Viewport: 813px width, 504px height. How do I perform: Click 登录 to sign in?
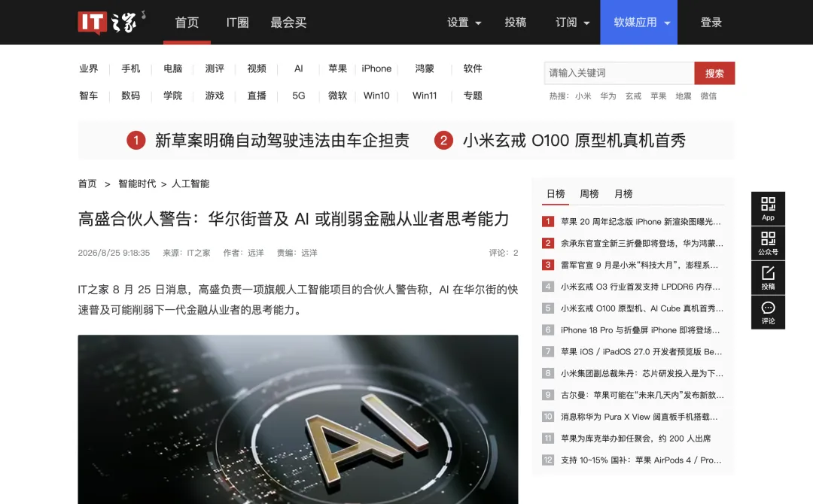pyautogui.click(x=711, y=23)
